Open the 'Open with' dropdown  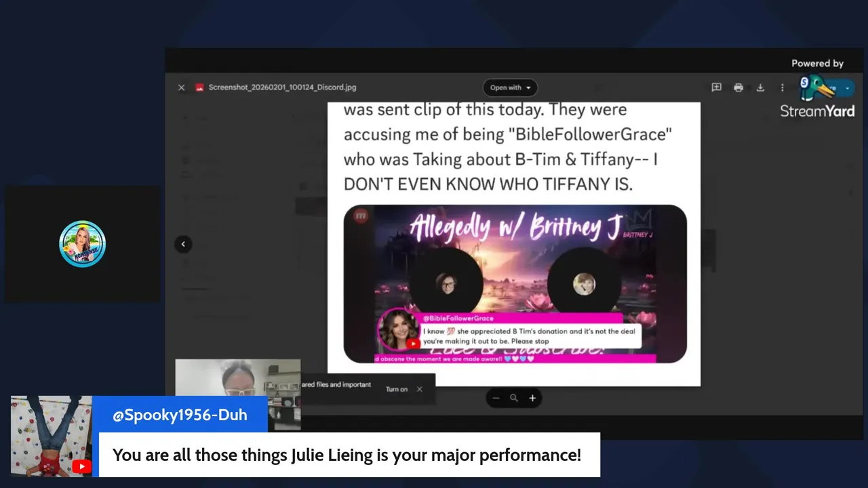tap(510, 87)
